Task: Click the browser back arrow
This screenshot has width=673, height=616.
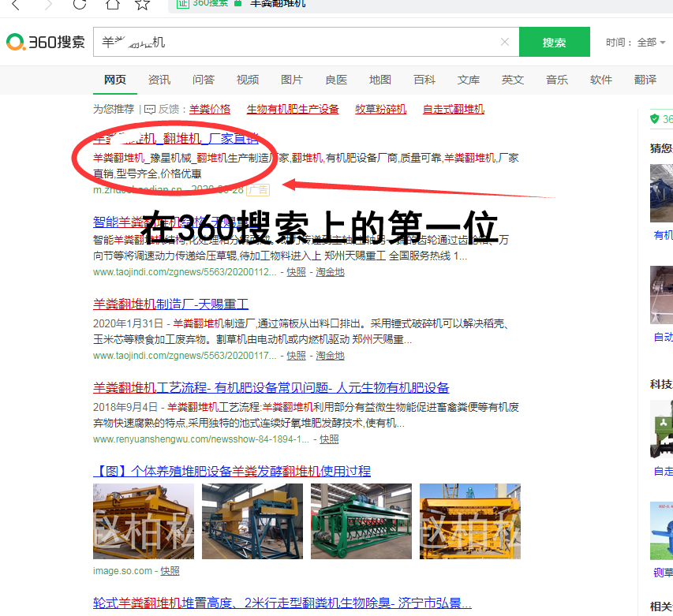Action: pyautogui.click(x=16, y=5)
